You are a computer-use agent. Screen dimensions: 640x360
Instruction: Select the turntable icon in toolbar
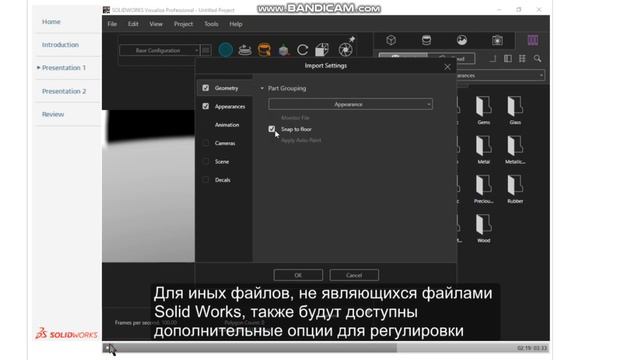pyautogui.click(x=245, y=50)
